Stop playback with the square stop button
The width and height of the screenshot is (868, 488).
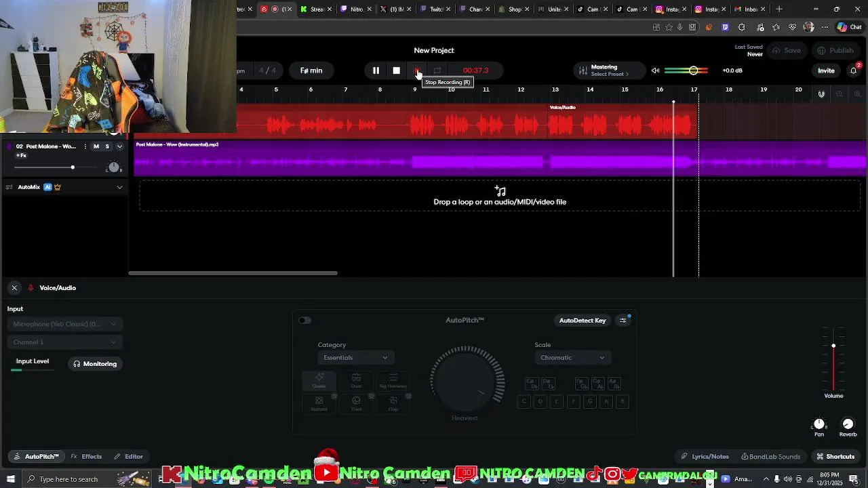[x=397, y=70]
